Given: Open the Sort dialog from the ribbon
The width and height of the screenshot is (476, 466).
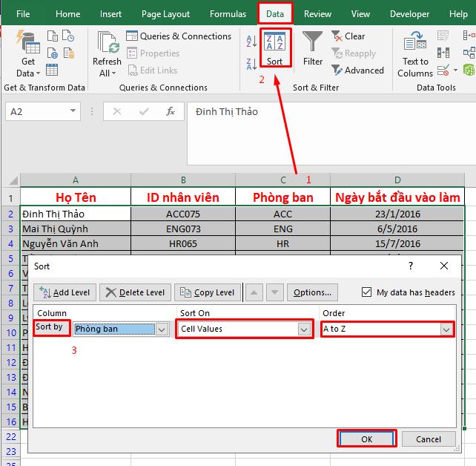Looking at the screenshot, I should coord(274,47).
